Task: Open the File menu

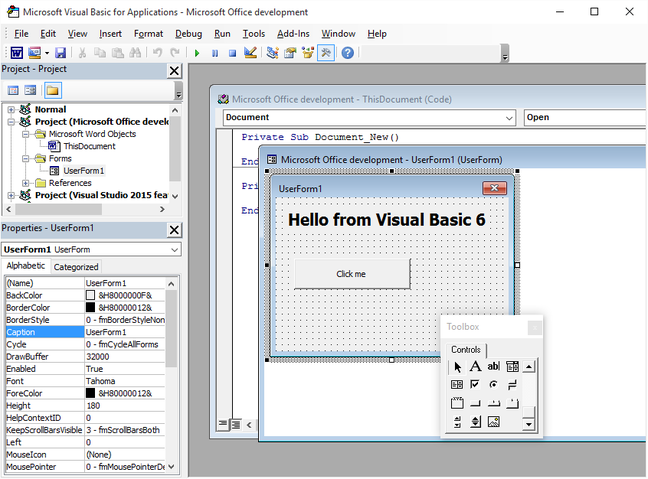Action: 21,34
